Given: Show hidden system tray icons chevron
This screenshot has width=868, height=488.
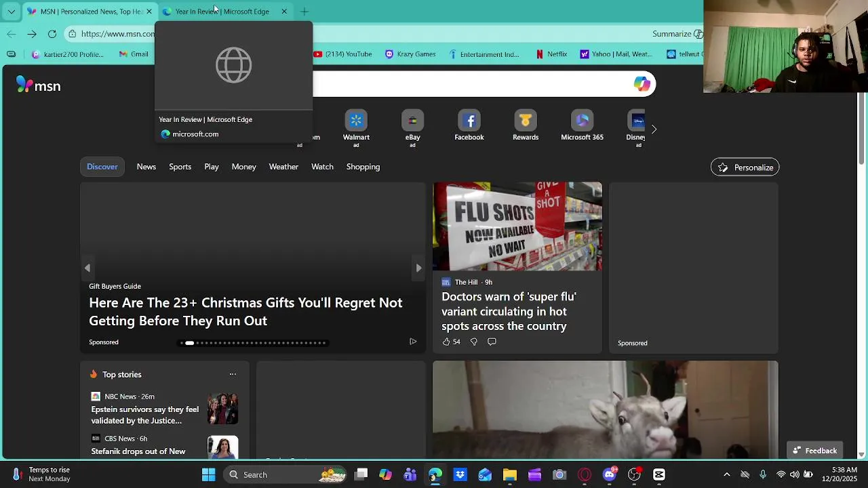Looking at the screenshot, I should click(x=727, y=474).
